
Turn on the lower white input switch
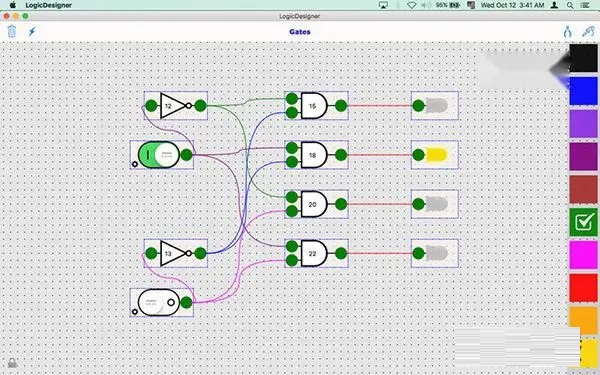(159, 302)
